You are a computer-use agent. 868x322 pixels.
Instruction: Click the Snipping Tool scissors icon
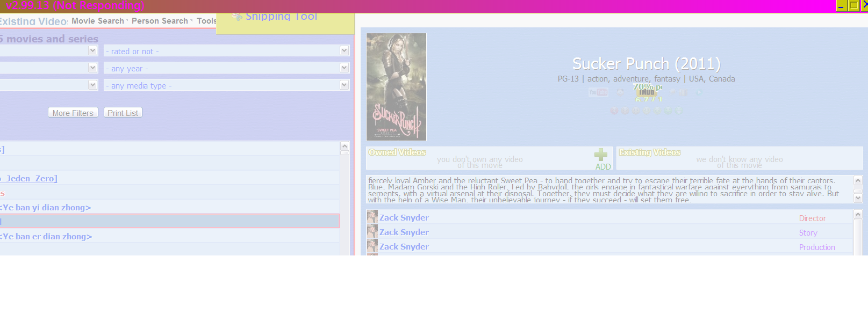click(236, 17)
